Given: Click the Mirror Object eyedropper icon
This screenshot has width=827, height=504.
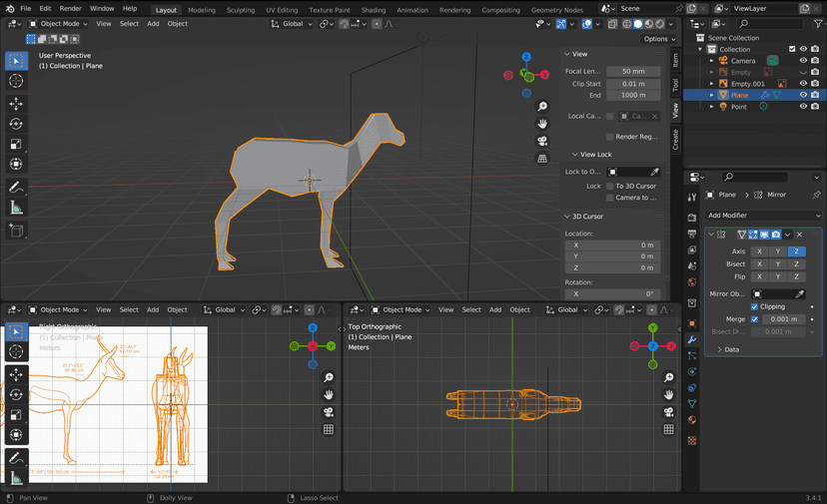Looking at the screenshot, I should pyautogui.click(x=800, y=294).
